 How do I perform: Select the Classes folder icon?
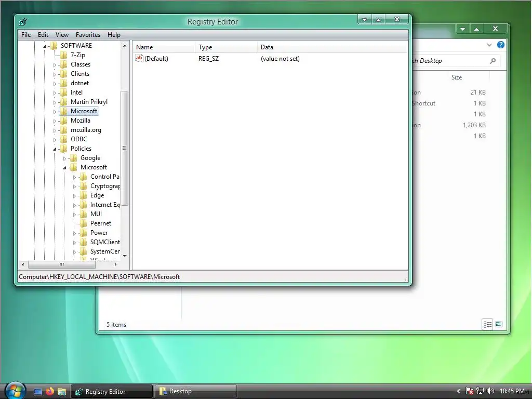coord(63,64)
